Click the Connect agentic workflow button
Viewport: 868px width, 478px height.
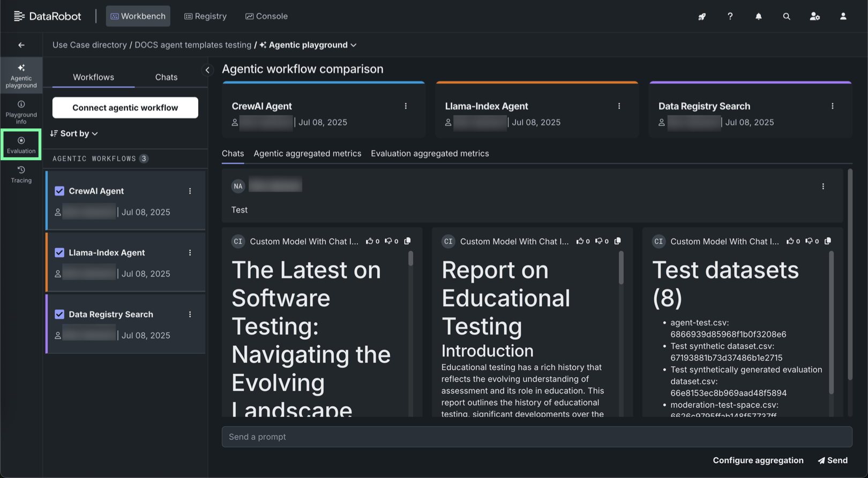point(125,108)
